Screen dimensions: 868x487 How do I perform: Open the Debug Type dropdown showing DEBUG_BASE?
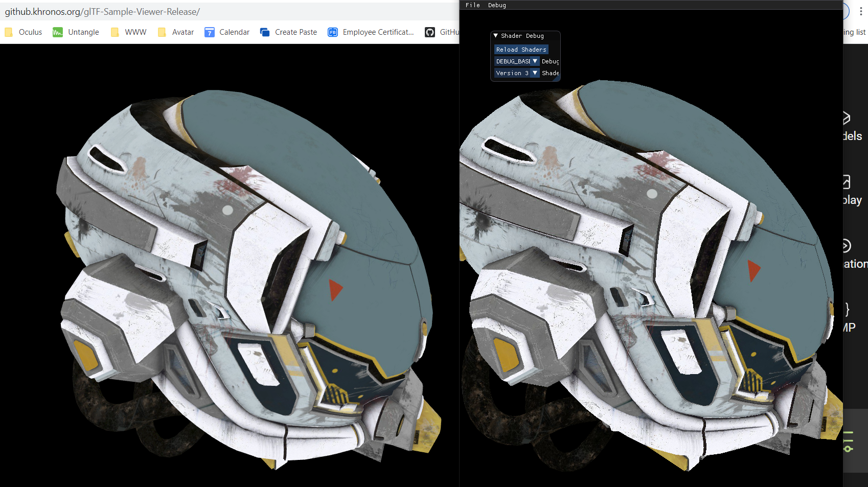tap(516, 61)
